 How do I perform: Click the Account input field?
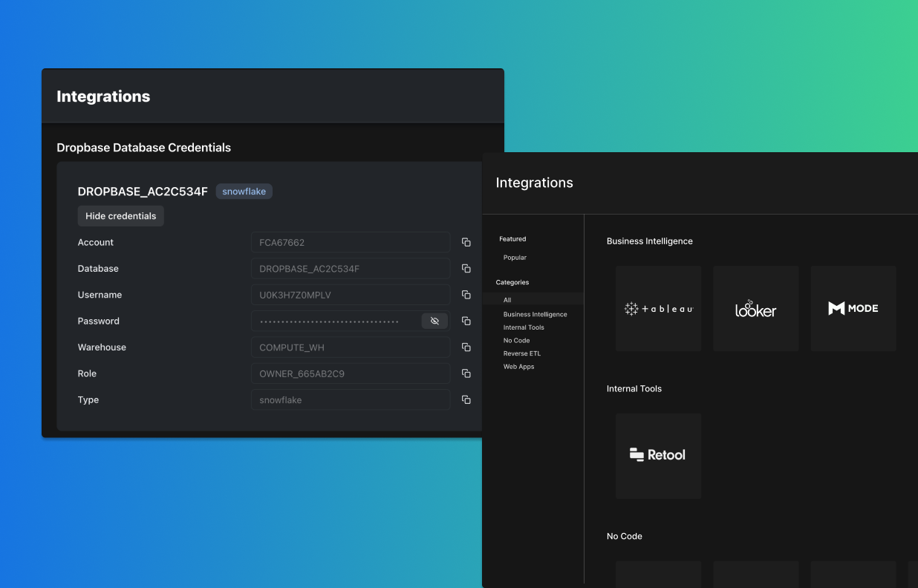[x=350, y=242]
